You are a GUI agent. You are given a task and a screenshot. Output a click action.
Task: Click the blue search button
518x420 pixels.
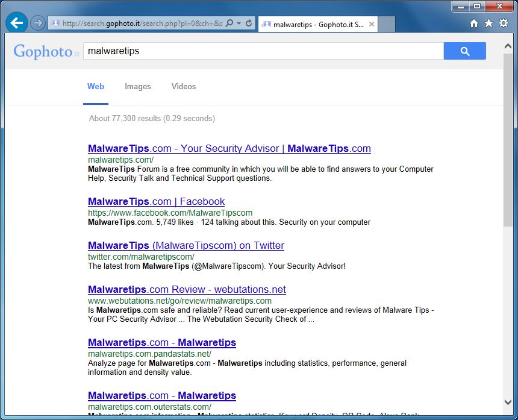click(x=465, y=51)
